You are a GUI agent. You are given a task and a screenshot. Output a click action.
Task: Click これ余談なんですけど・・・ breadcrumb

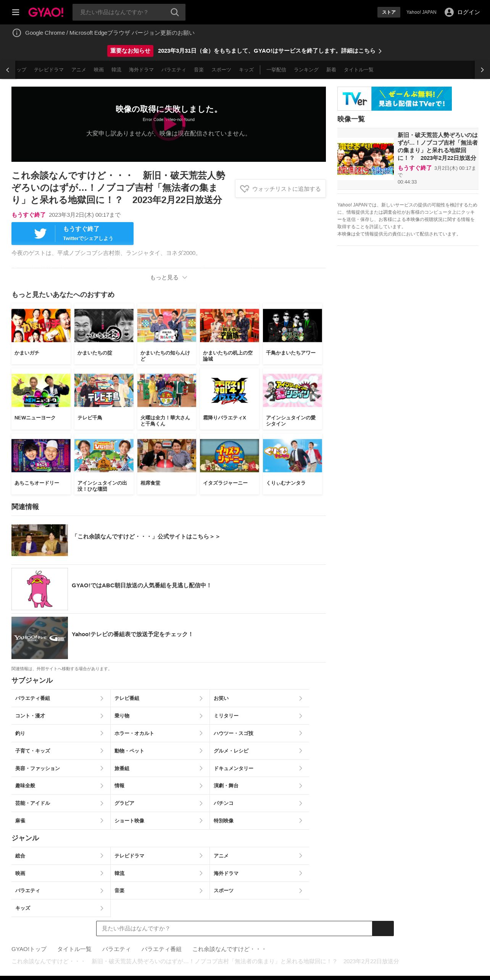(x=229, y=949)
